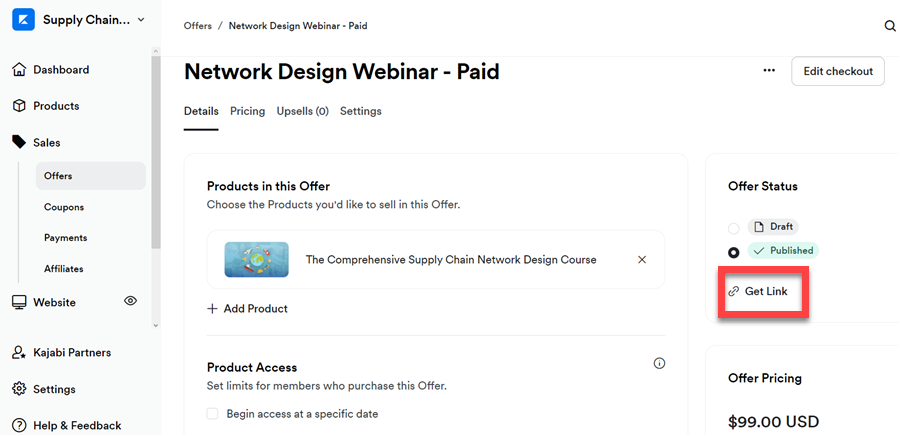Click the Product Access info icon
This screenshot has height=436, width=900.
point(659,363)
